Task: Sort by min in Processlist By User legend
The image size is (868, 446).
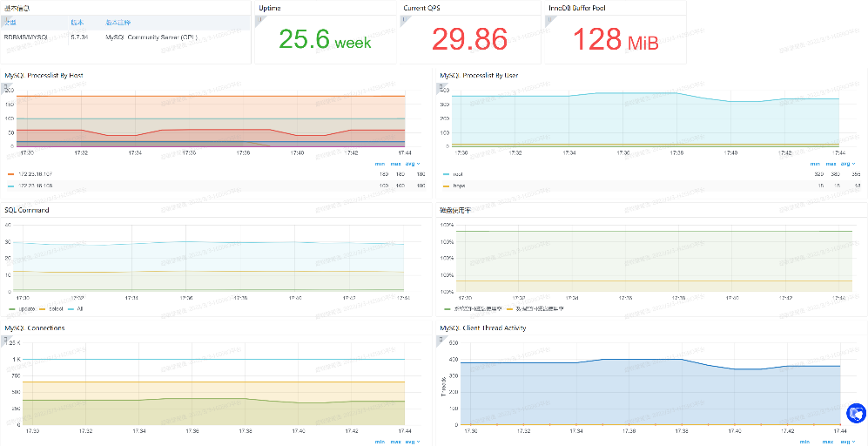Action: tap(815, 164)
